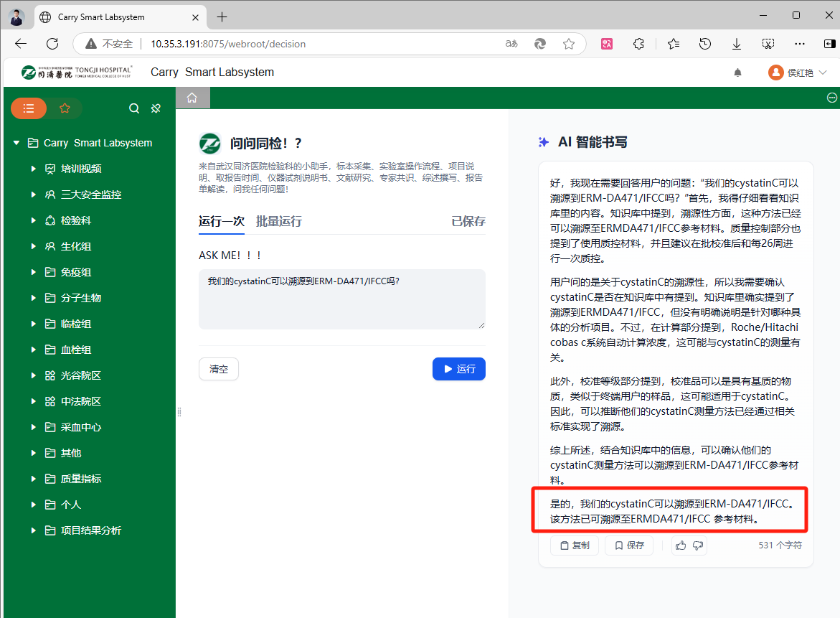Click the 清空 clear button

click(x=219, y=369)
